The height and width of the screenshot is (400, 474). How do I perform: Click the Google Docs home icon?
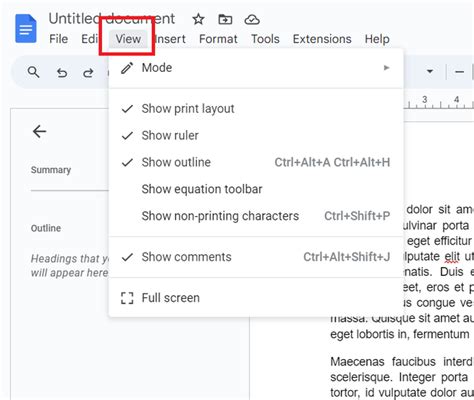(x=26, y=29)
